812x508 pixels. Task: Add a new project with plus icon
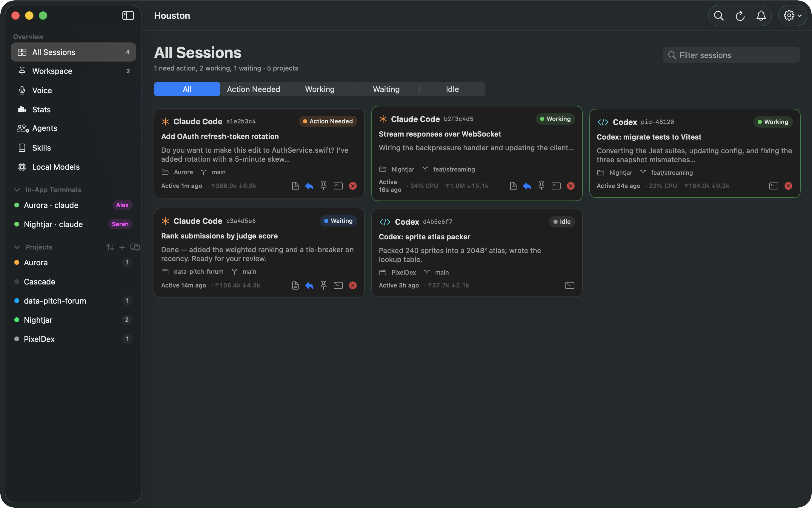tap(122, 247)
